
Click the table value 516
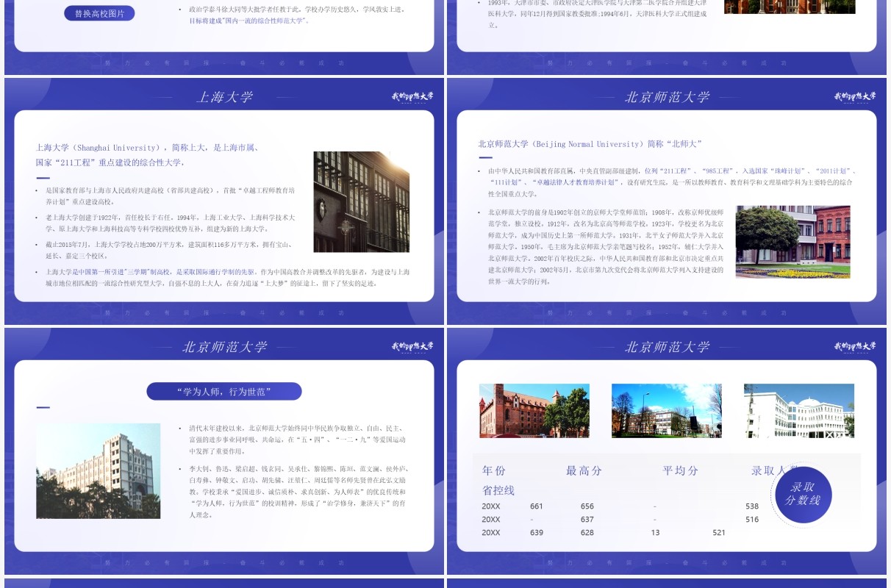tap(752, 520)
